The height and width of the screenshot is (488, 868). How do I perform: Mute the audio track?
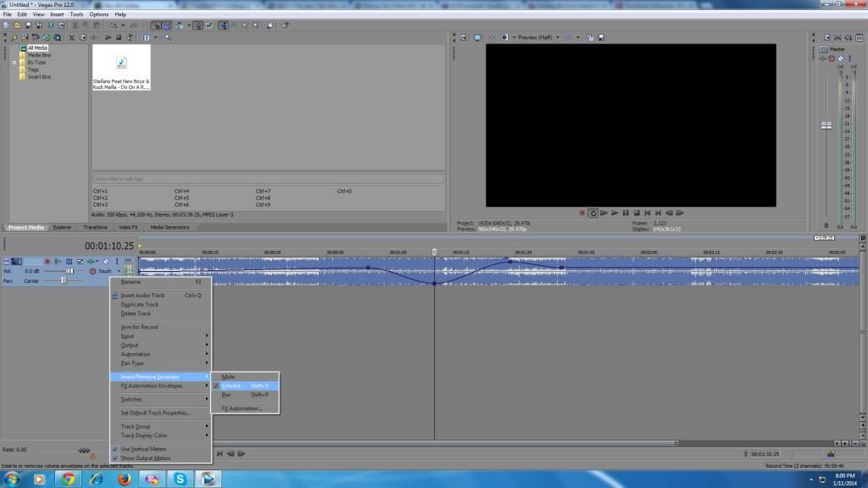(106, 261)
